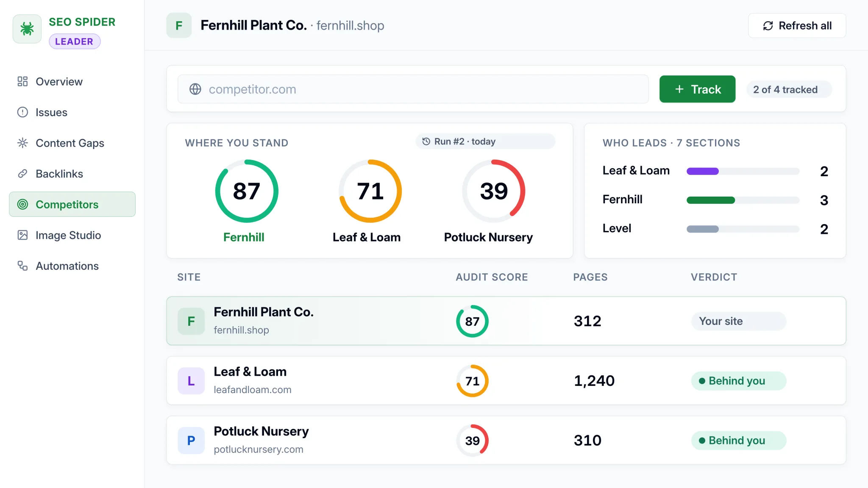Screen dimensions: 868x488
Task: Click the Image Studio picture icon
Action: 22,235
